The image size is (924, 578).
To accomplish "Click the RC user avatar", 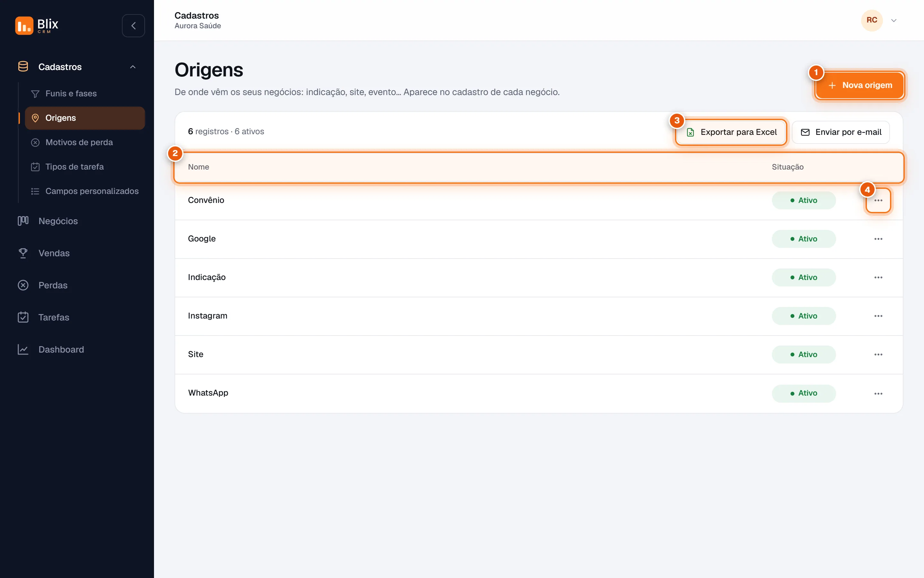I will click(x=872, y=20).
